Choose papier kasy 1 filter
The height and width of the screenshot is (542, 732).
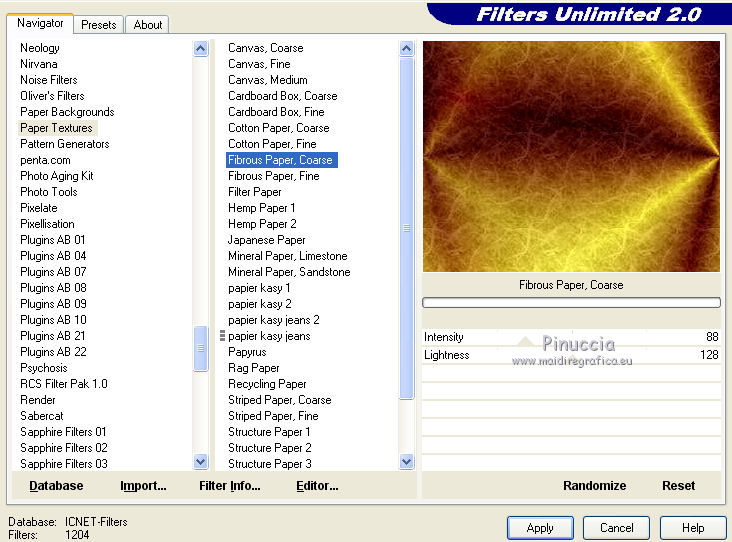(259, 288)
